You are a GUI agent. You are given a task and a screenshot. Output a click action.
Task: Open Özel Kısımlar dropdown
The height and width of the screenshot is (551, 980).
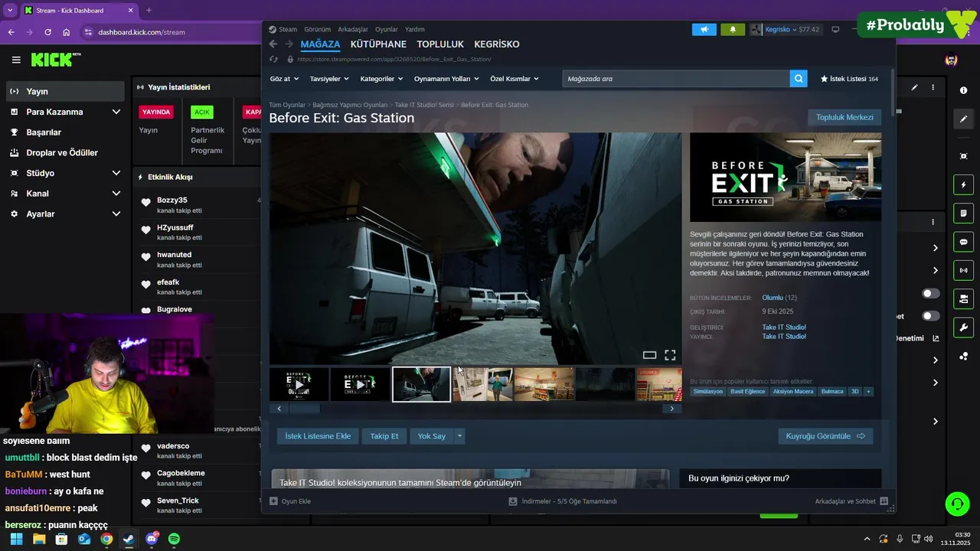[514, 79]
